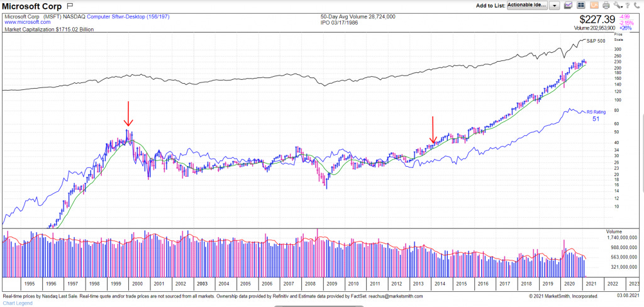
Task: Open the wrench tools menu
Action: tap(618, 5)
